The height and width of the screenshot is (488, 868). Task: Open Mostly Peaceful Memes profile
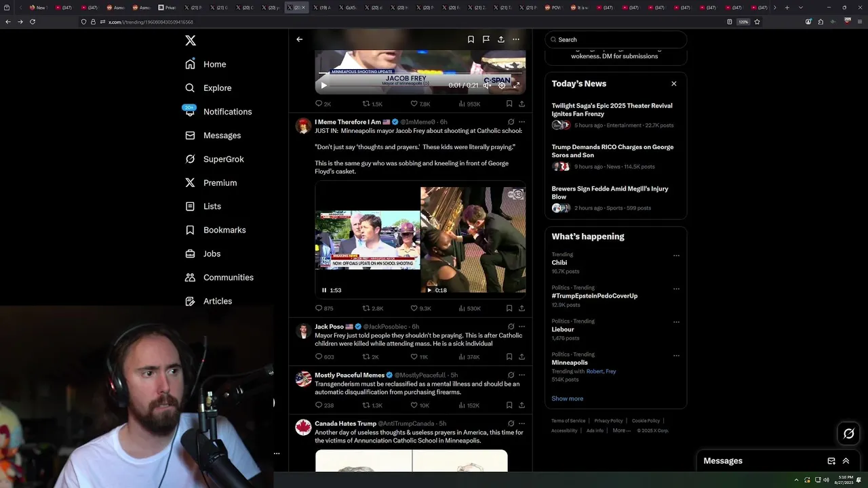pos(349,375)
